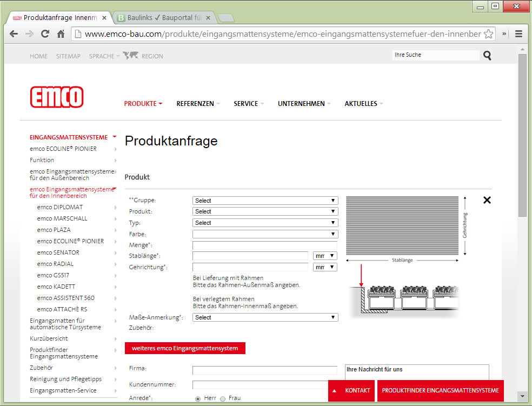The image size is (532, 406).
Task: Click the Menge input field
Action: click(x=265, y=245)
